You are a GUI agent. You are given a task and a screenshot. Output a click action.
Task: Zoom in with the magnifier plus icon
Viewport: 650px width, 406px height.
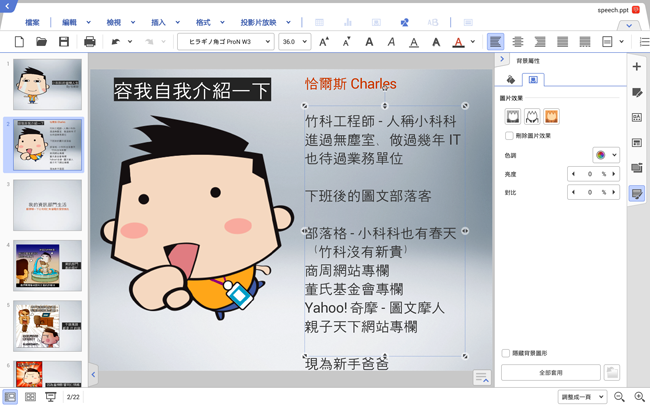tap(640, 397)
